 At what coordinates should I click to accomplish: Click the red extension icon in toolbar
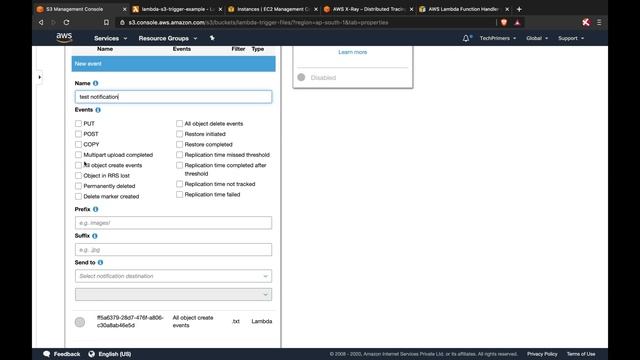click(586, 22)
